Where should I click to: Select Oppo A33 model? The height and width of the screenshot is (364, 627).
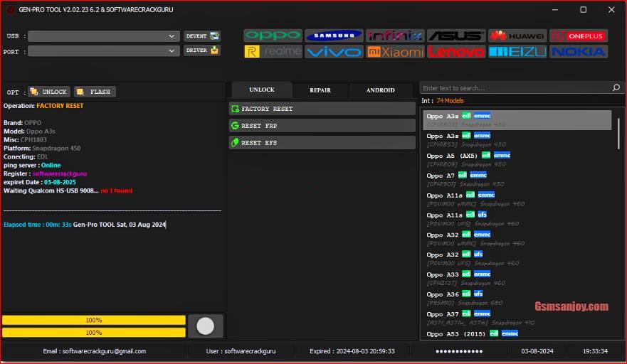click(517, 278)
